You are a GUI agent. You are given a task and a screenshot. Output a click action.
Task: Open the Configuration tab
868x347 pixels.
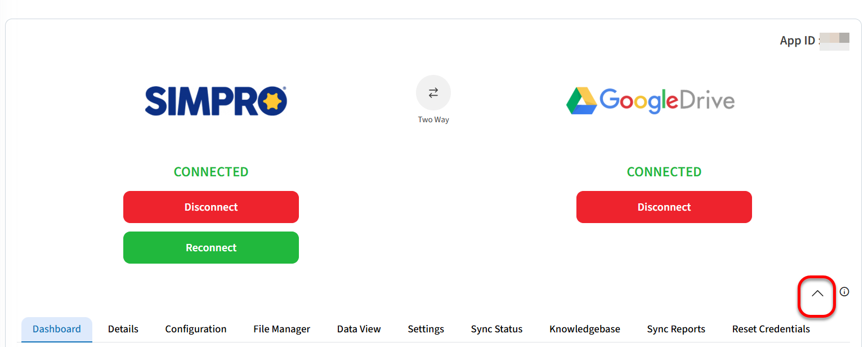196,330
